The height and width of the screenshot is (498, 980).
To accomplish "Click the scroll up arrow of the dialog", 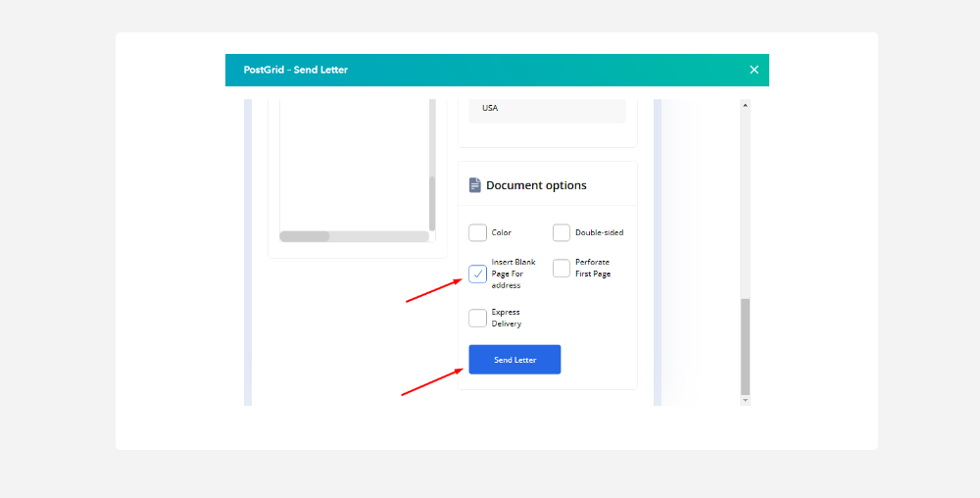I will coord(745,105).
